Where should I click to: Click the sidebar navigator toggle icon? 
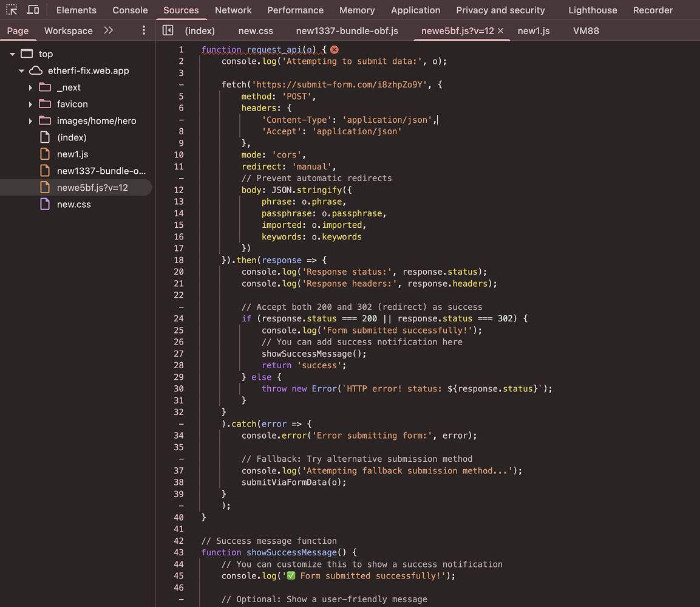[x=168, y=30]
